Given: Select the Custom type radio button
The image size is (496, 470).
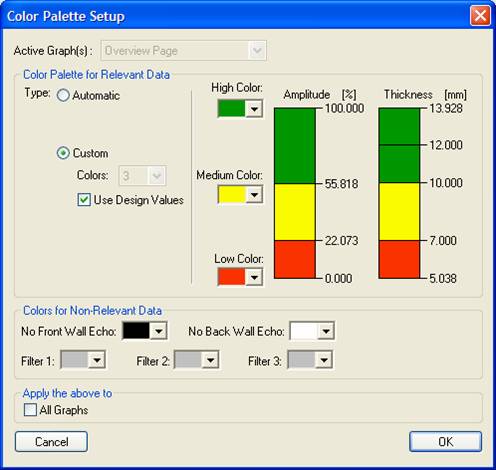Looking at the screenshot, I should tap(63, 153).
